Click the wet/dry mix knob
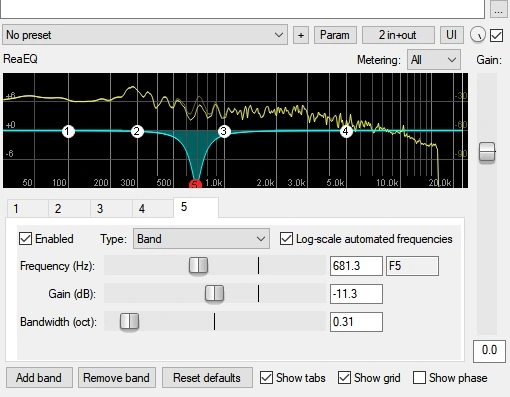 click(x=478, y=34)
